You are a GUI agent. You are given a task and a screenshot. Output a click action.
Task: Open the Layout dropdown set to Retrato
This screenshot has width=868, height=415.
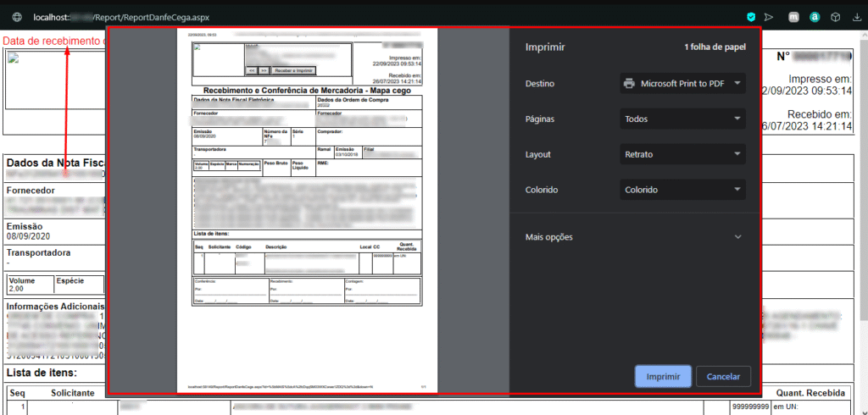tap(682, 155)
